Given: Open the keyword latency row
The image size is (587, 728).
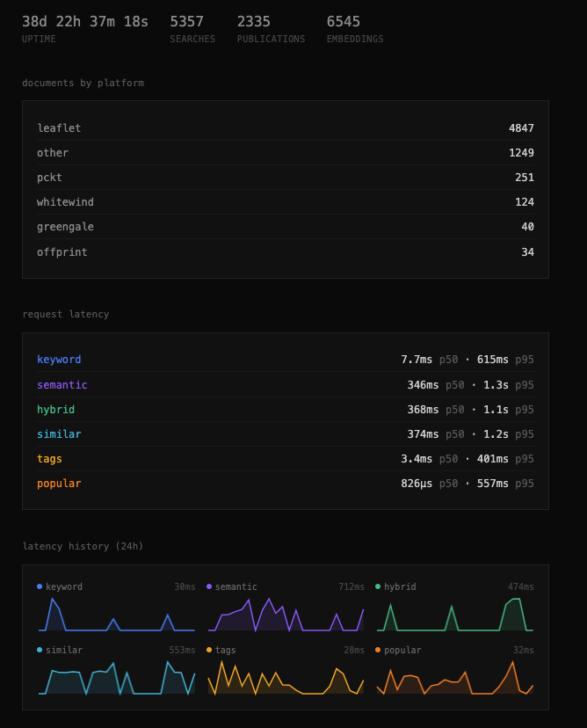Looking at the screenshot, I should pyautogui.click(x=285, y=360).
